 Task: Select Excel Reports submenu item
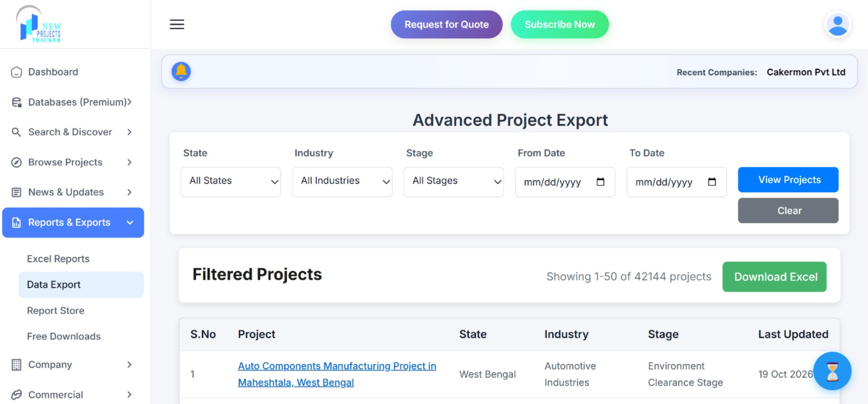[x=58, y=259]
